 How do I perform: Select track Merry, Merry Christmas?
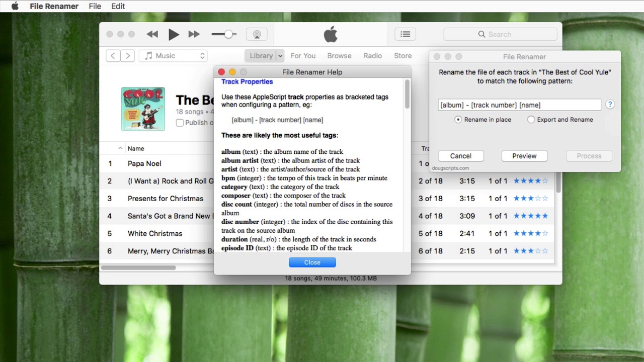tap(171, 251)
